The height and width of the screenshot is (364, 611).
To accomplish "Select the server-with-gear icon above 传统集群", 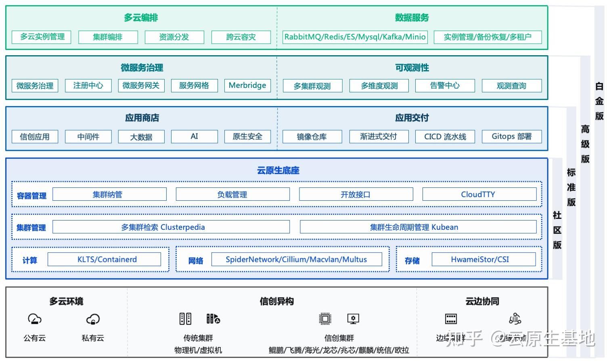I will [213, 319].
